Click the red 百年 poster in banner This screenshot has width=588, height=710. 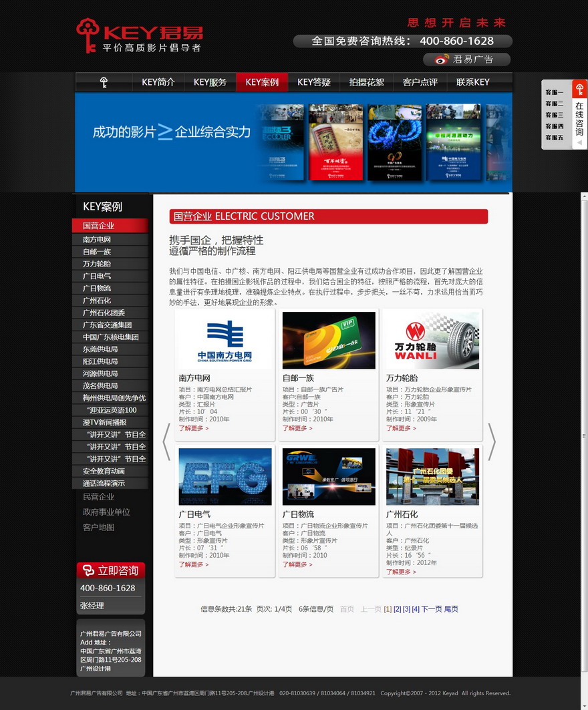click(335, 142)
